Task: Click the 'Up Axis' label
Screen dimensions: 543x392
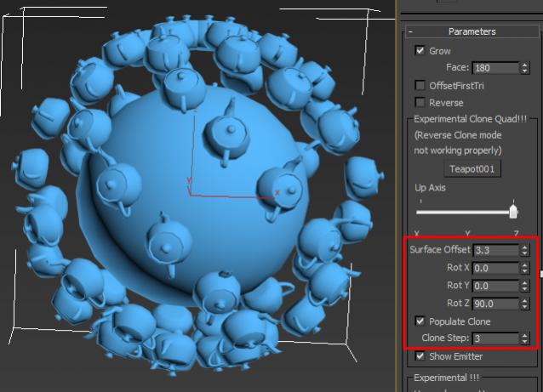Action: pos(430,188)
